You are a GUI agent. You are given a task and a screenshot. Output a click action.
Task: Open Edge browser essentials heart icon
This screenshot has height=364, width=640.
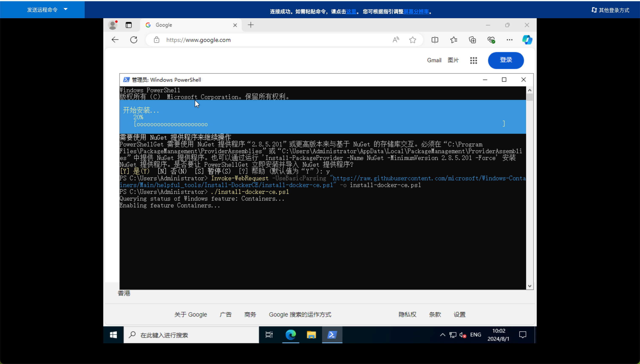tap(491, 40)
